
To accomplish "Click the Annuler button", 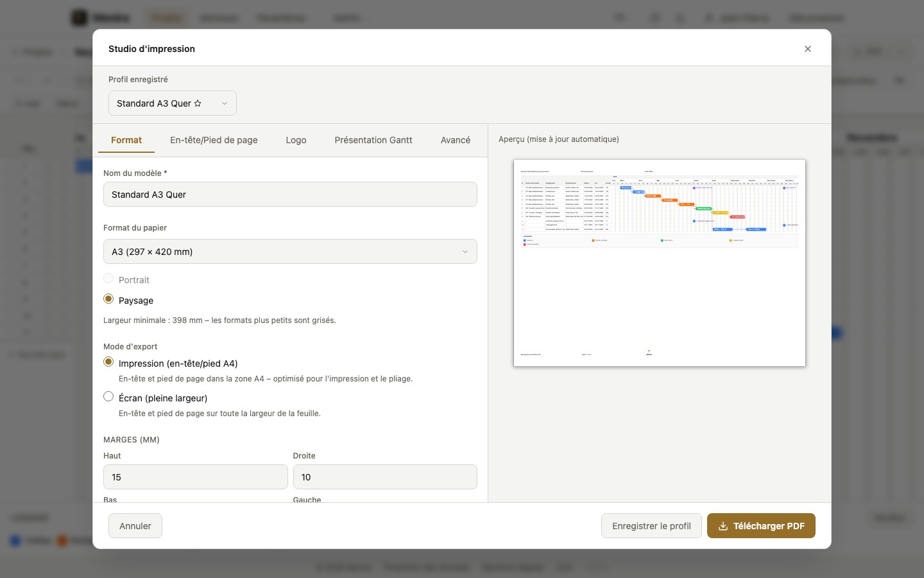I will tap(135, 526).
